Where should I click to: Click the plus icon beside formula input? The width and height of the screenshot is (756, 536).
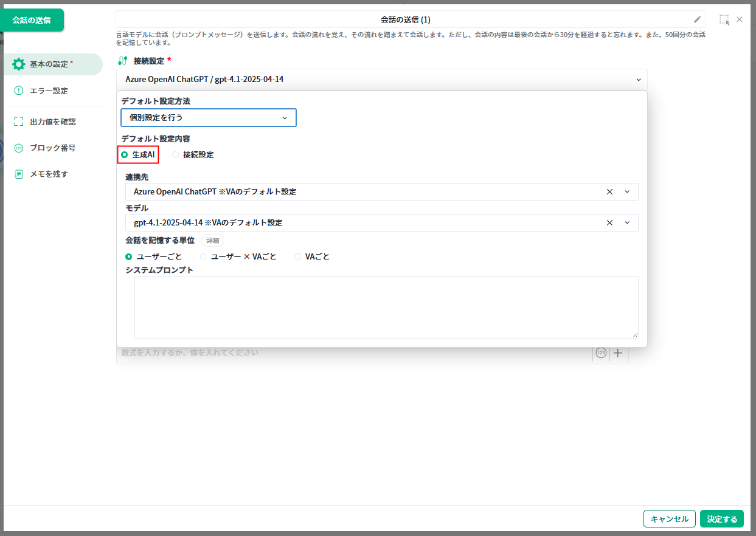tap(618, 353)
